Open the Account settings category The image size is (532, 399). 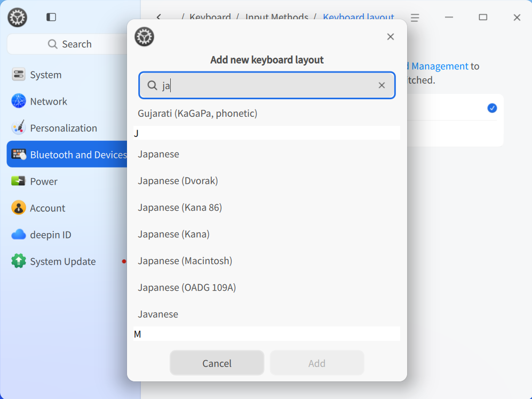pyautogui.click(x=67, y=208)
